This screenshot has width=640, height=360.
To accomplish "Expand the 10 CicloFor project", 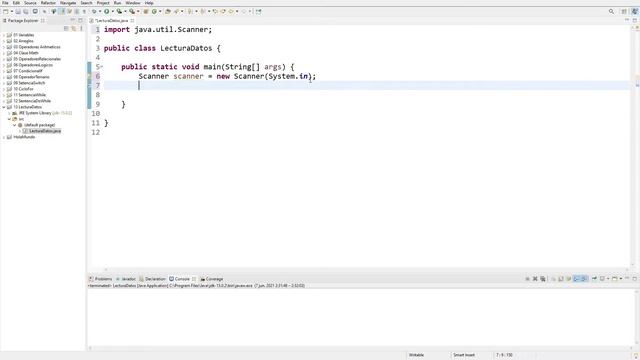I will pyautogui.click(x=4, y=89).
